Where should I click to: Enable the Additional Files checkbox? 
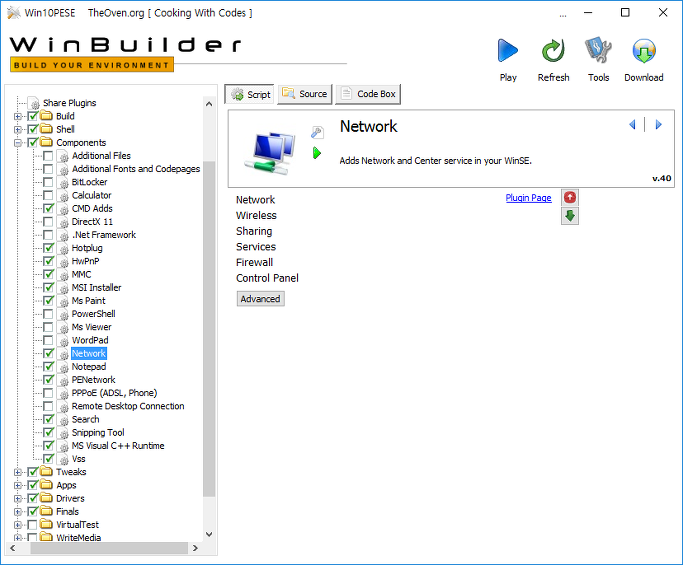click(x=48, y=156)
